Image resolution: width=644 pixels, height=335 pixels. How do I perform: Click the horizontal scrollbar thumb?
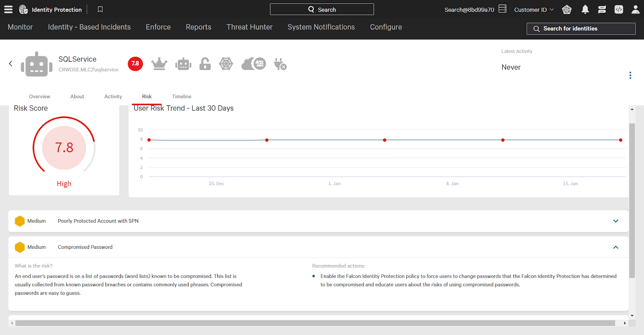click(x=315, y=323)
